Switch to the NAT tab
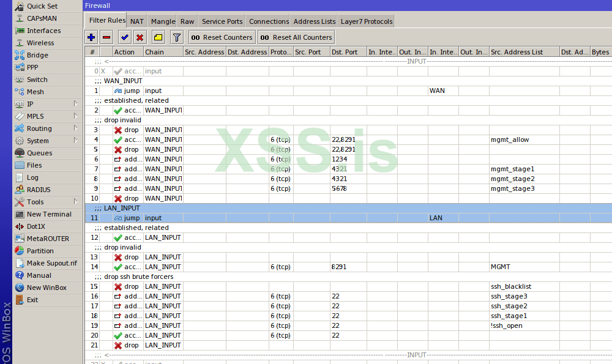 click(137, 21)
